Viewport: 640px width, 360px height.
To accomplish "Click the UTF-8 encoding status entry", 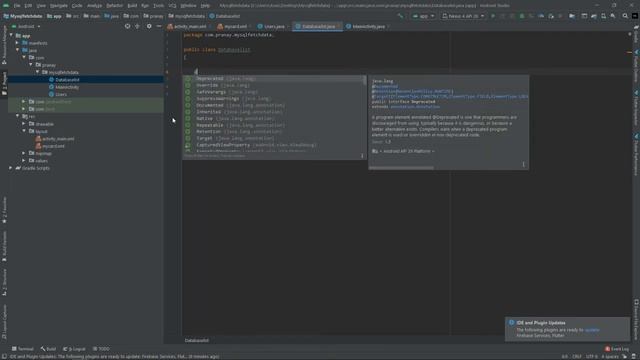I will 591,356.
